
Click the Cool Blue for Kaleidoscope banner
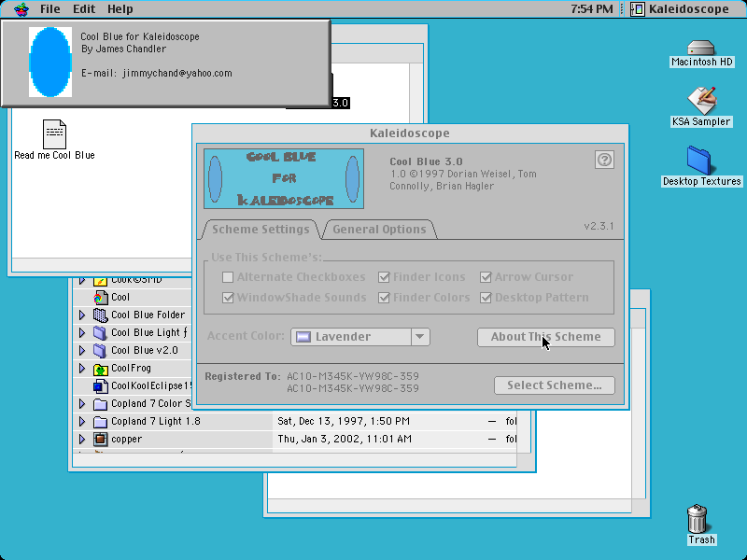point(284,178)
